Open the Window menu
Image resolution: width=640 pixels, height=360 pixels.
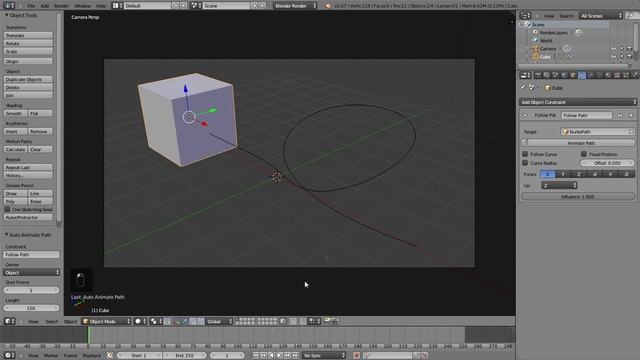tap(82, 6)
